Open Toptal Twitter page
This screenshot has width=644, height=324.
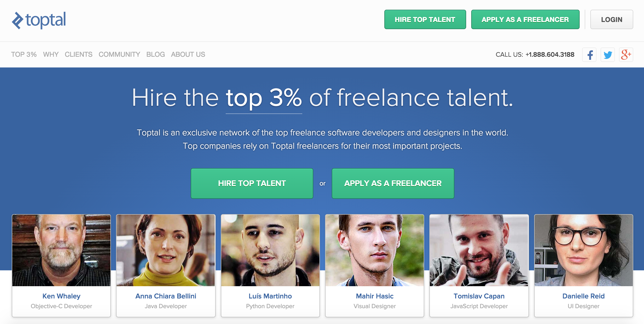(608, 54)
